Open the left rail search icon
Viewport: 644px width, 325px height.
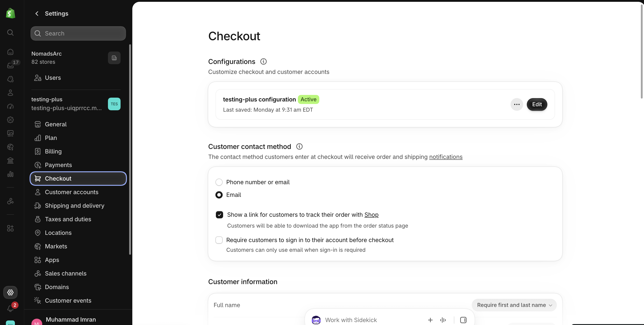(x=10, y=33)
